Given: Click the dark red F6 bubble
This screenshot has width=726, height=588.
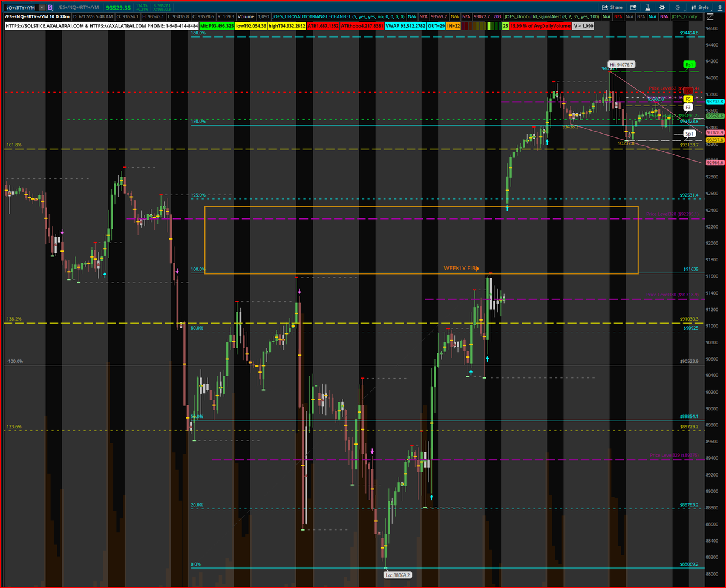Looking at the screenshot, I should (688, 91).
